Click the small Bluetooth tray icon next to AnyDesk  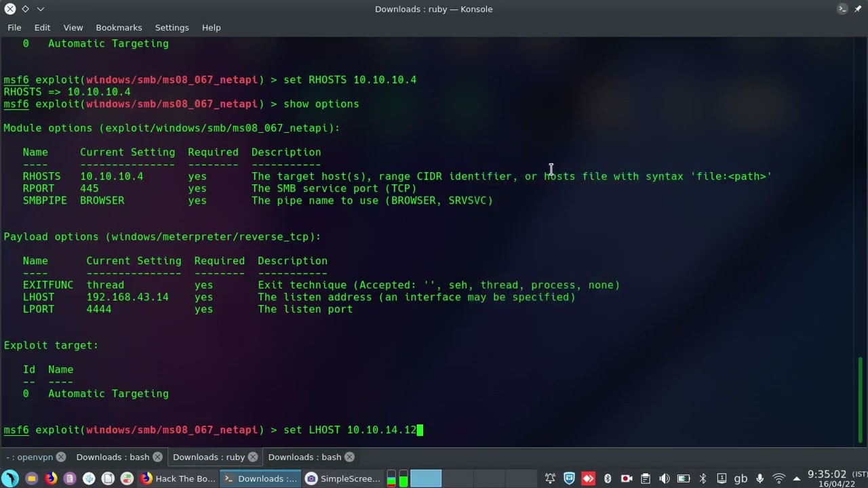(608, 479)
